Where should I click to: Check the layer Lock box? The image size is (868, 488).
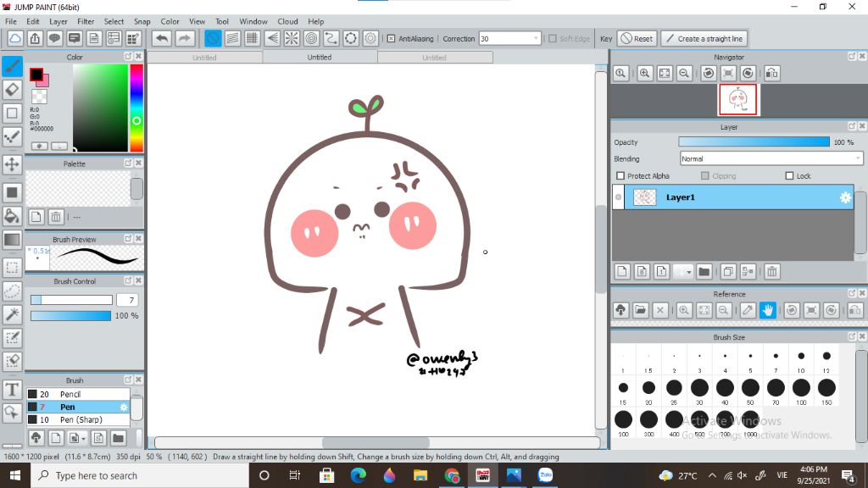789,176
